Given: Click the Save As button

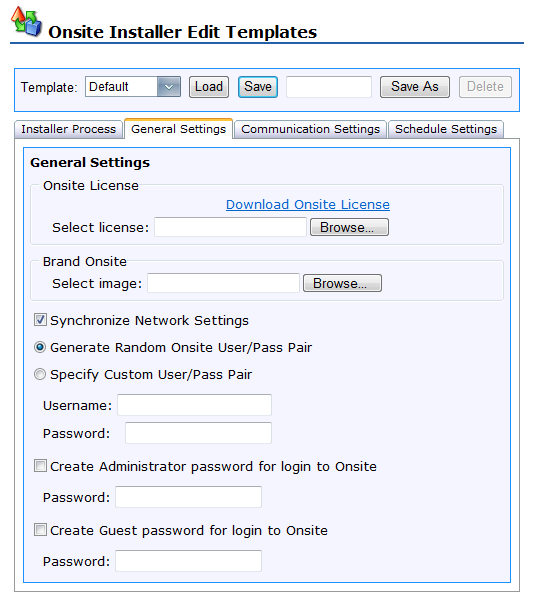Looking at the screenshot, I should [x=415, y=87].
